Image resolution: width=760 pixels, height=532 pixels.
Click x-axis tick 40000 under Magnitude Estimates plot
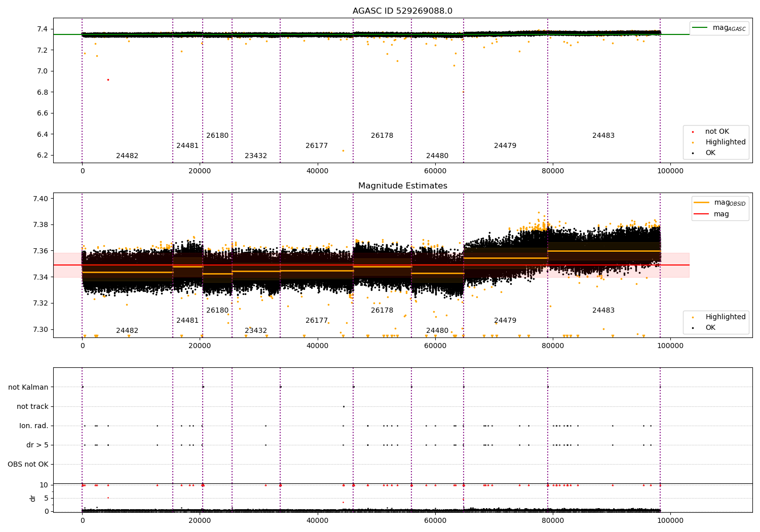(318, 346)
